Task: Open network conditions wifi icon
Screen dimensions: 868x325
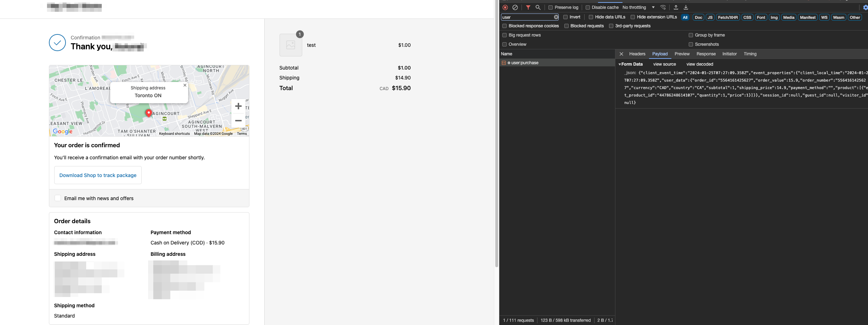Action: click(x=663, y=7)
